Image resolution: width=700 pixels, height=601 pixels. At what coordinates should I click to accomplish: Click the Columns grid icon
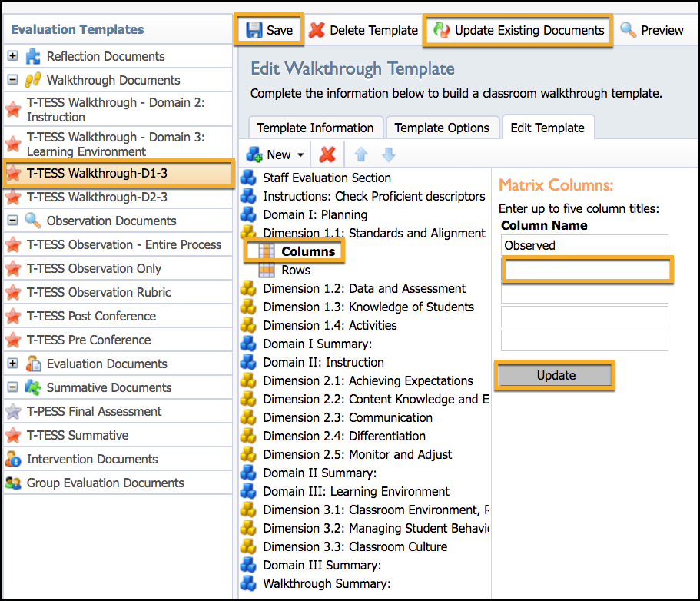coord(267,251)
